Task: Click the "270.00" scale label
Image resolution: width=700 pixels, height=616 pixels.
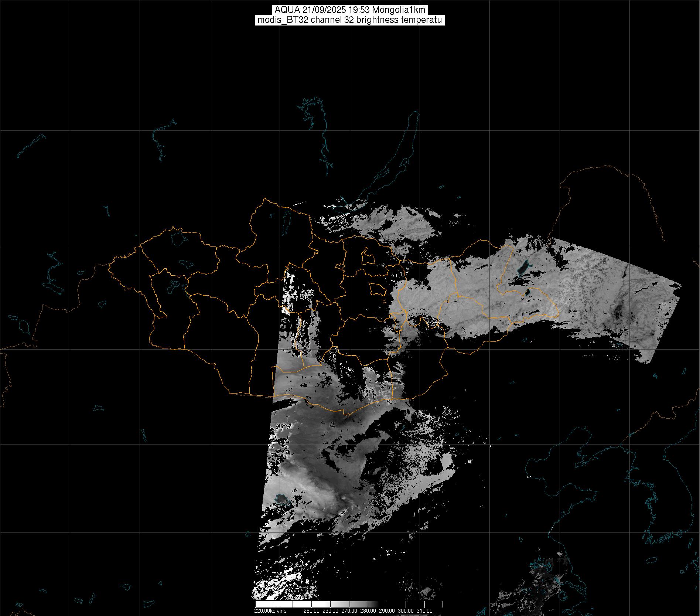Action: [350, 611]
